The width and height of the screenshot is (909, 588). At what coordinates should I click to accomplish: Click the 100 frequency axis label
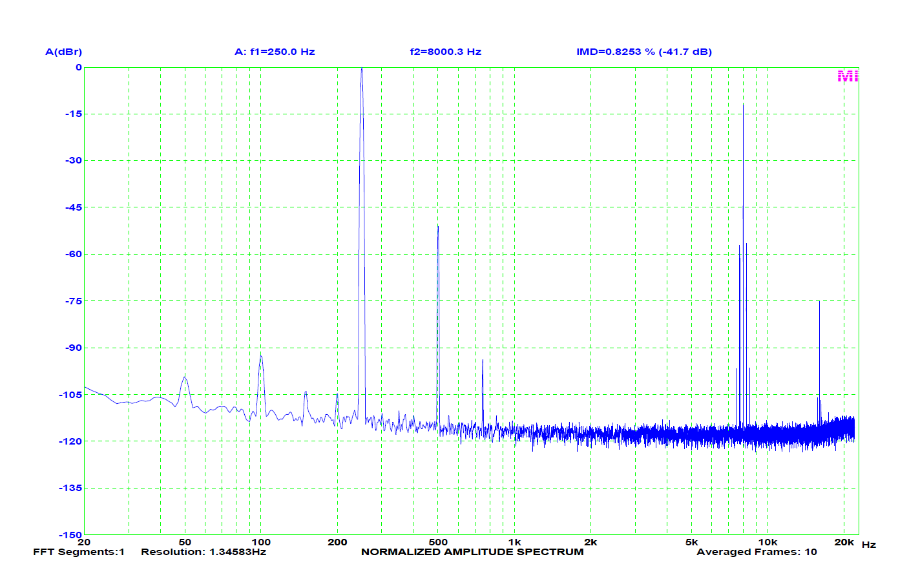tap(261, 542)
